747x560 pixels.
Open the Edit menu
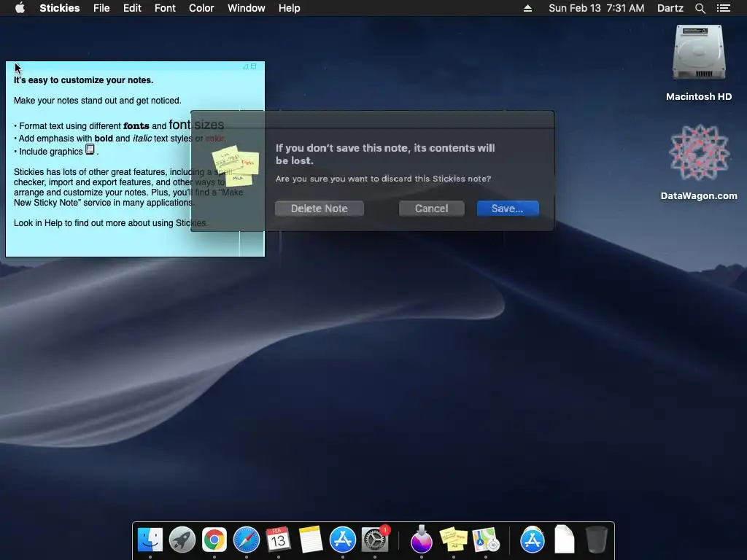[132, 8]
